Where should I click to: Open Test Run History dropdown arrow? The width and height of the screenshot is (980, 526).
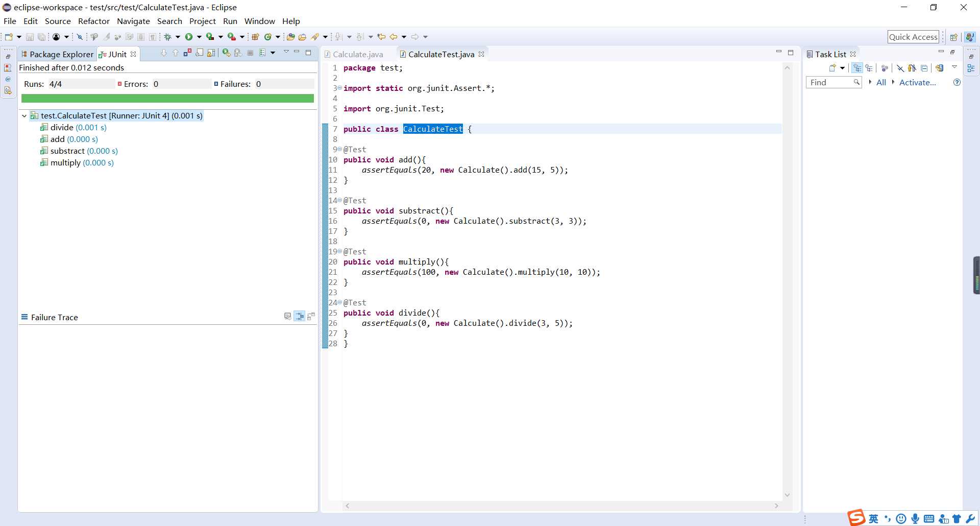(x=273, y=53)
